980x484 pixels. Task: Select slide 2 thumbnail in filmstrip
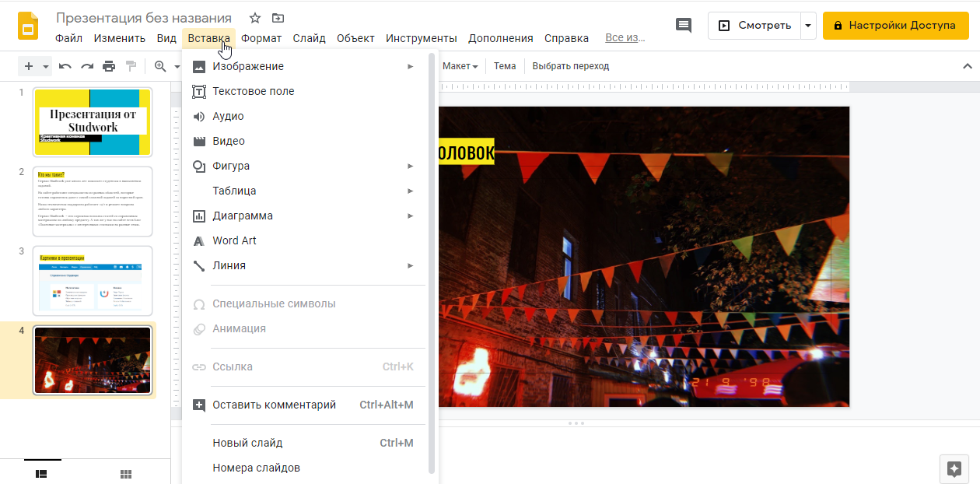[x=93, y=201]
